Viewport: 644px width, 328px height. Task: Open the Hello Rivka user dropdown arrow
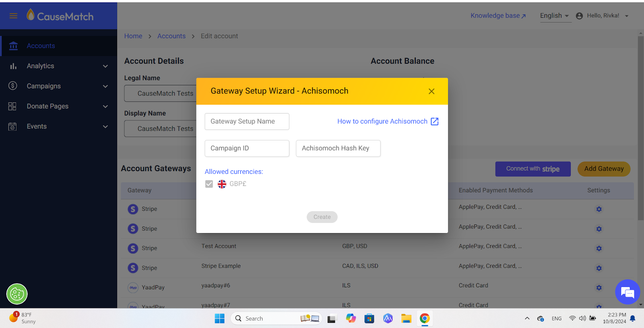click(x=627, y=16)
